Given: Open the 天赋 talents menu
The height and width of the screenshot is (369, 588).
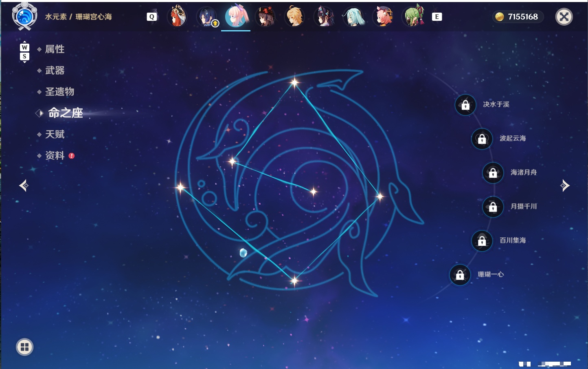Looking at the screenshot, I should [55, 134].
